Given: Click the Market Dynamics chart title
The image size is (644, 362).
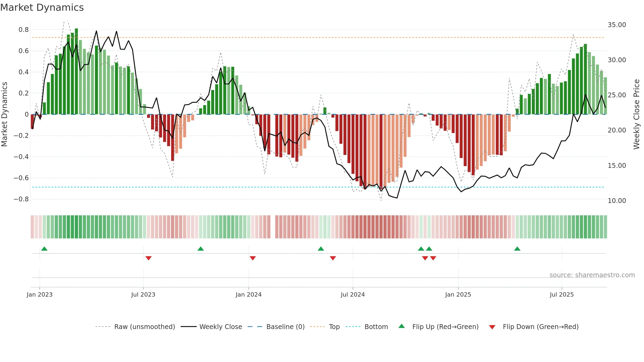Looking at the screenshot, I should 42,8.
